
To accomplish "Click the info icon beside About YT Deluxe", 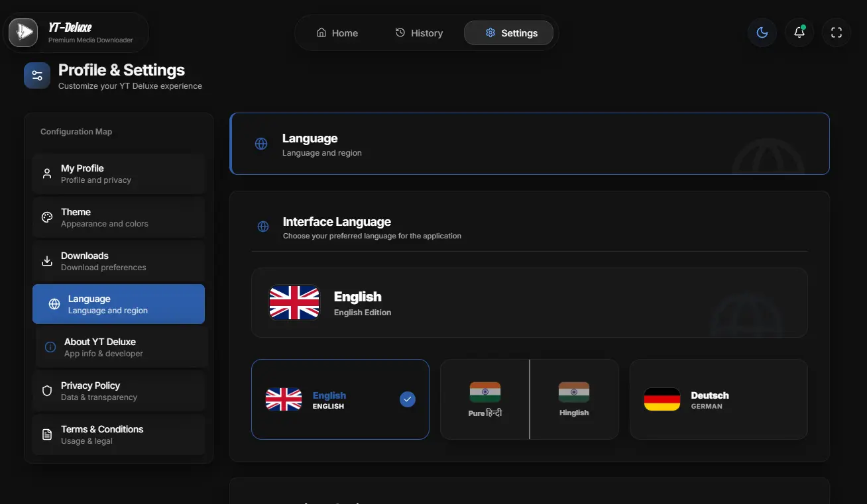I will click(50, 347).
